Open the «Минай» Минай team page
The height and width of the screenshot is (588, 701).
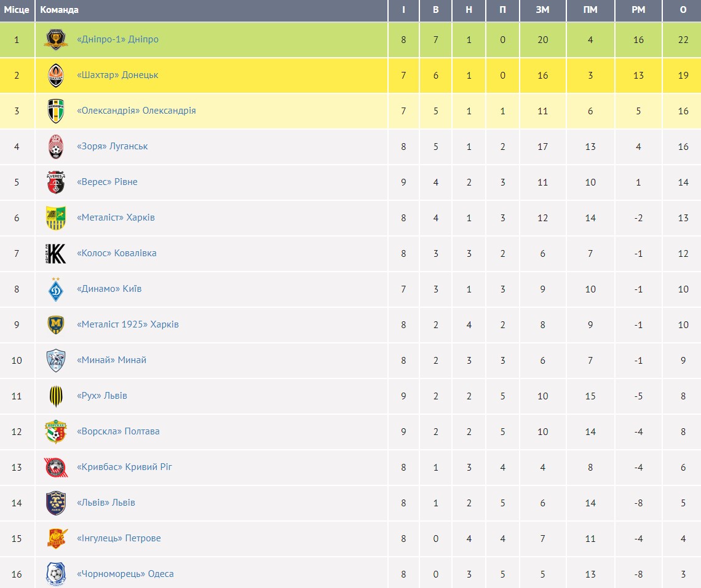click(x=111, y=360)
